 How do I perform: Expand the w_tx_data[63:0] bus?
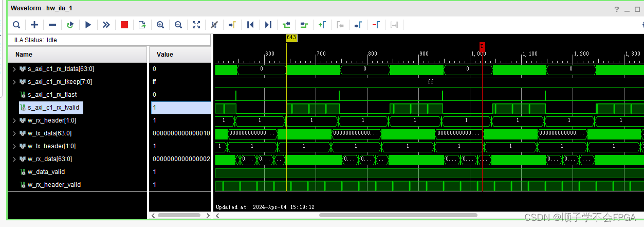point(14,133)
